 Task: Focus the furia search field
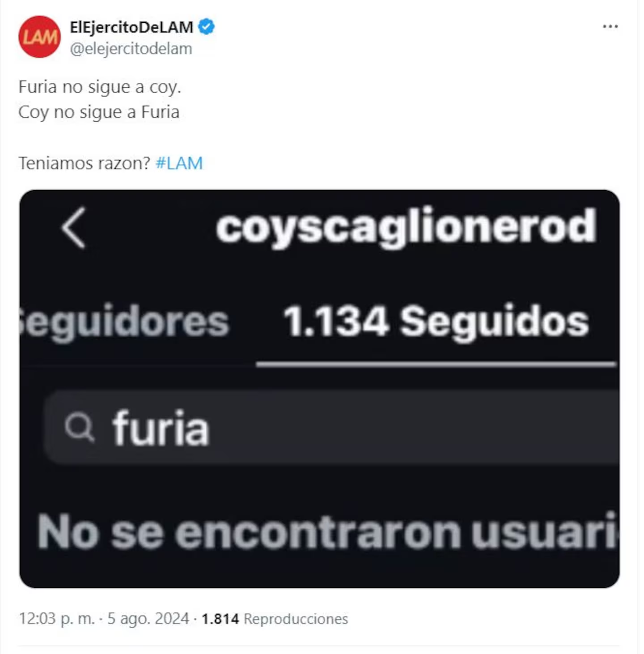pyautogui.click(x=332, y=427)
